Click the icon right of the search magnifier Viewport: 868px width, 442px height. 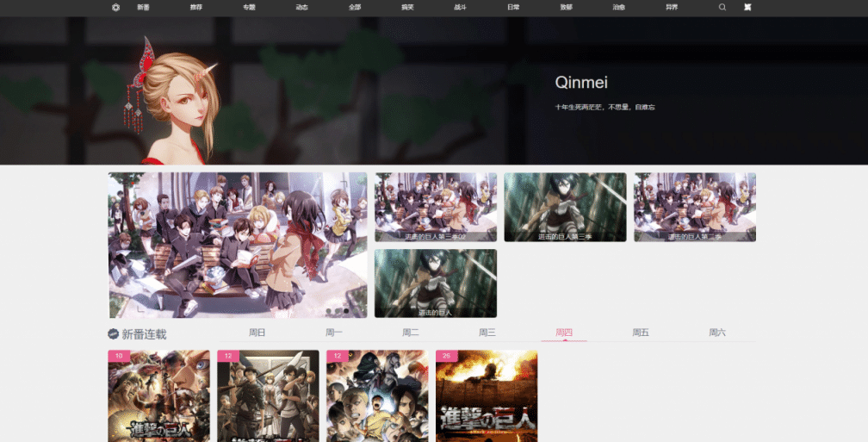click(x=747, y=7)
